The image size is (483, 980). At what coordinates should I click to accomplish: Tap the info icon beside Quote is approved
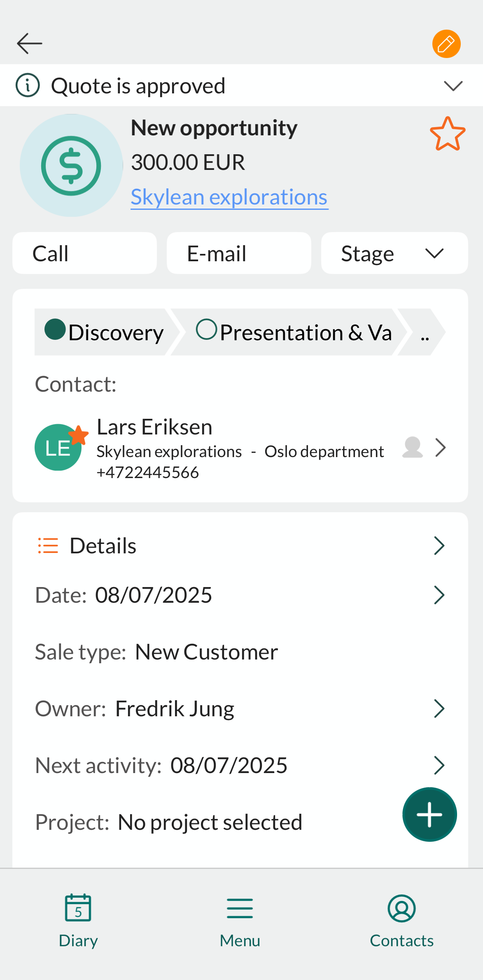28,86
